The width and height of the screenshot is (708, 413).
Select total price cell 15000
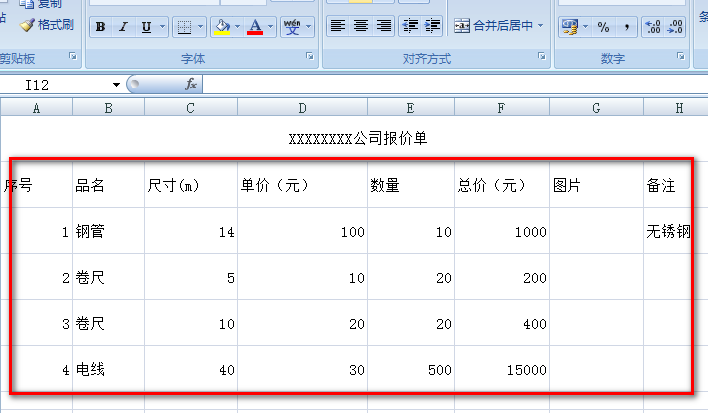(501, 369)
